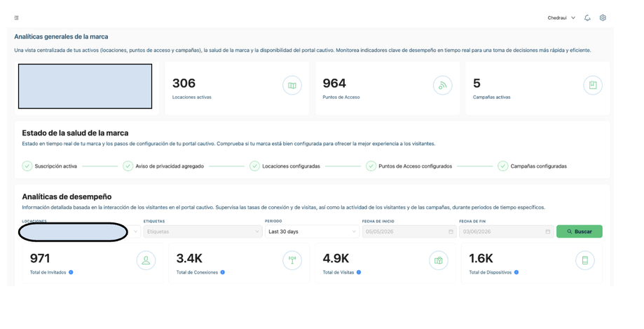
Task: Click the wifi icon for Puntos de Acceso
Action: (x=442, y=86)
